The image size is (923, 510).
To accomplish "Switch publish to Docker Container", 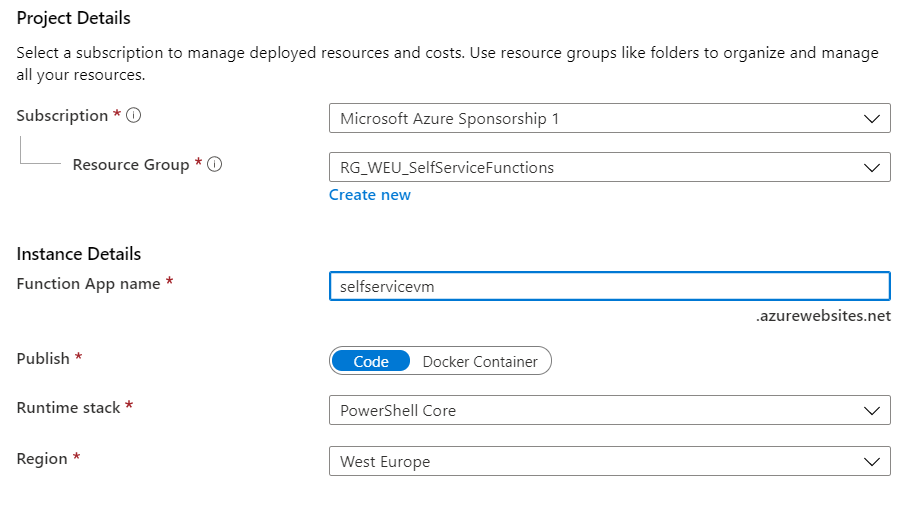I will coord(480,362).
